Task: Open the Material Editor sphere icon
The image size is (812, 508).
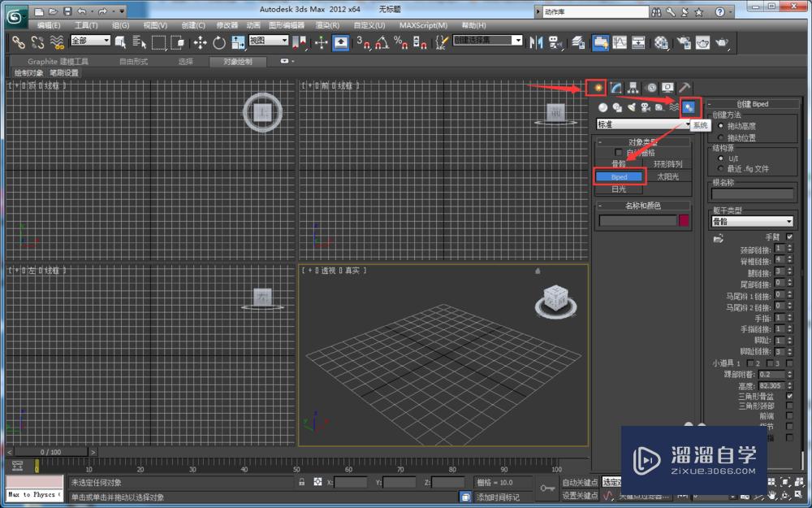Action: click(x=661, y=42)
